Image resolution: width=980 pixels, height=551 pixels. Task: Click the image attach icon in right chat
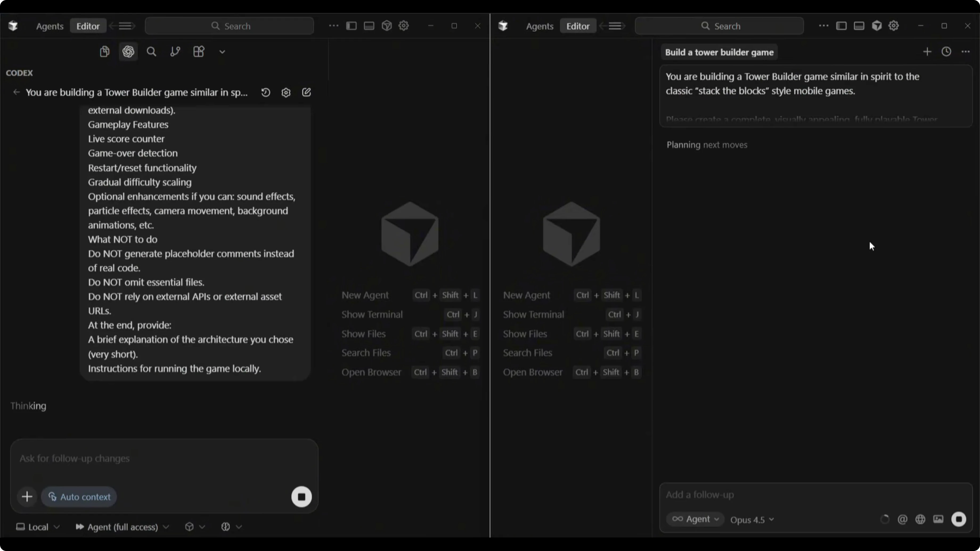[x=938, y=519]
